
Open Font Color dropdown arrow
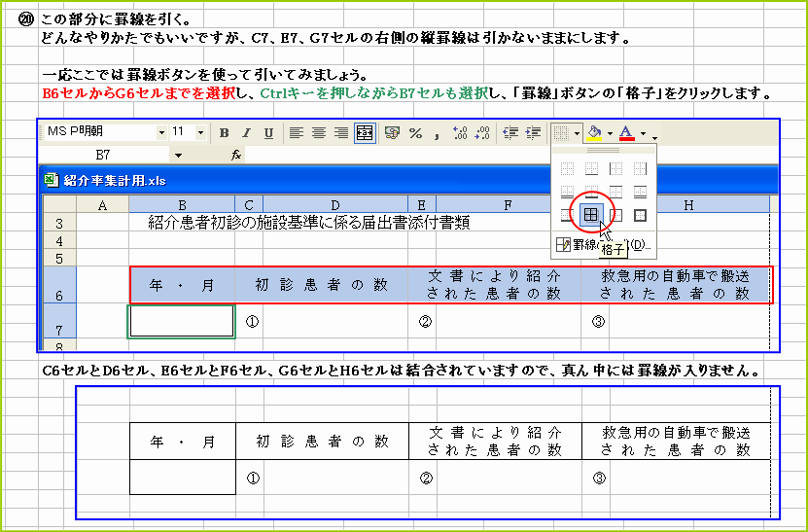(643, 133)
